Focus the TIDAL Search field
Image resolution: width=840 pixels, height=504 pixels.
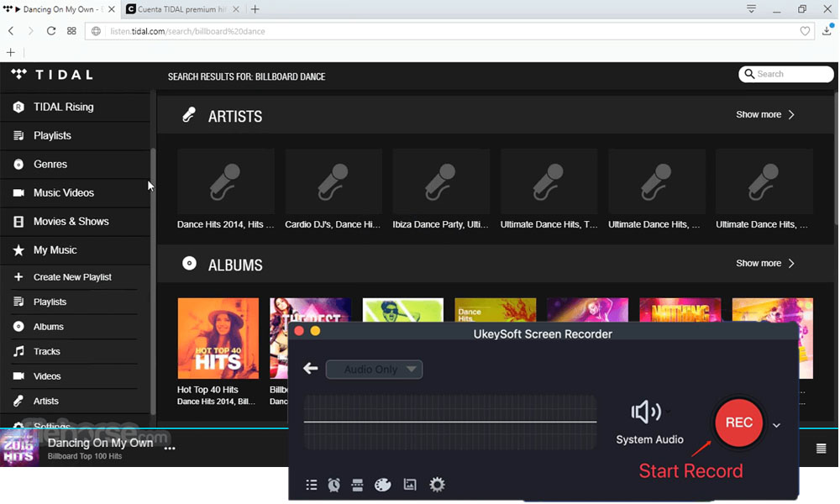pos(786,74)
